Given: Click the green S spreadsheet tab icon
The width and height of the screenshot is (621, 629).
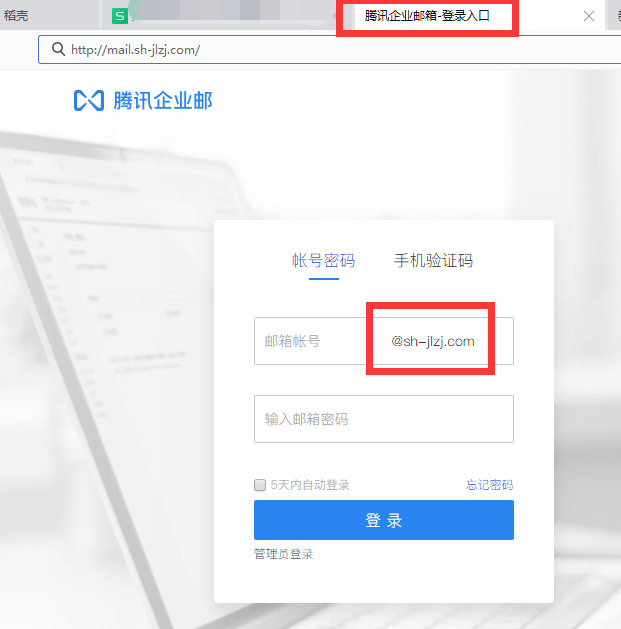Looking at the screenshot, I should point(120,16).
